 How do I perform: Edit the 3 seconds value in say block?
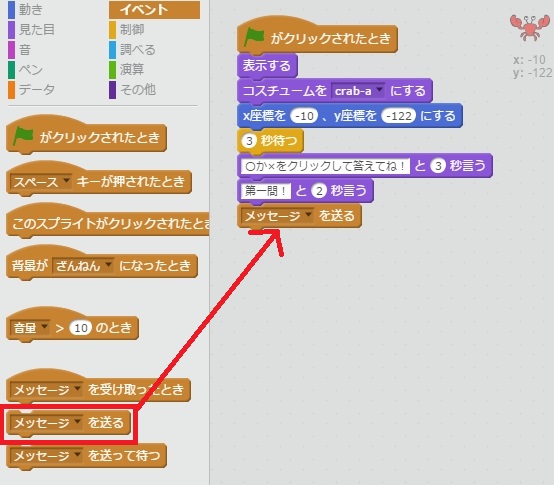tap(438, 166)
